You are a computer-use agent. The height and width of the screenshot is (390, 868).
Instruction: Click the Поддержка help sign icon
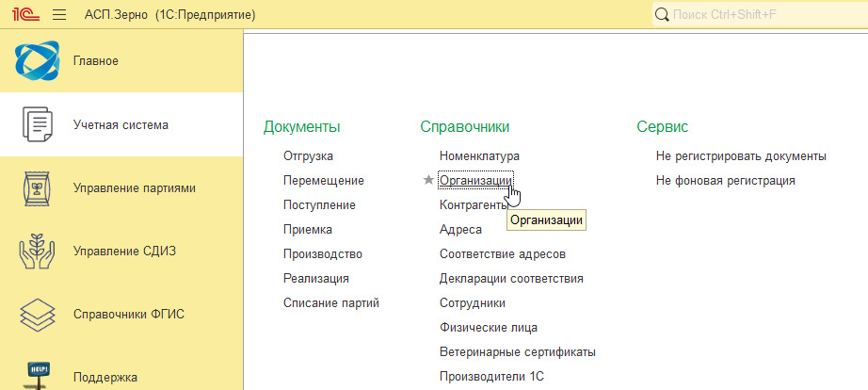[x=37, y=373]
